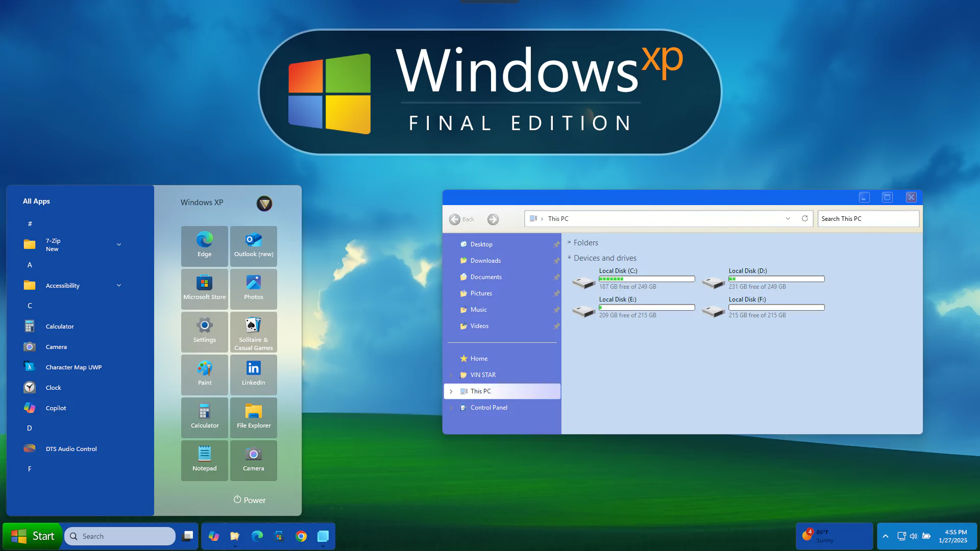980x551 pixels.
Task: Open the Edge tile in Start menu
Action: 204,246
